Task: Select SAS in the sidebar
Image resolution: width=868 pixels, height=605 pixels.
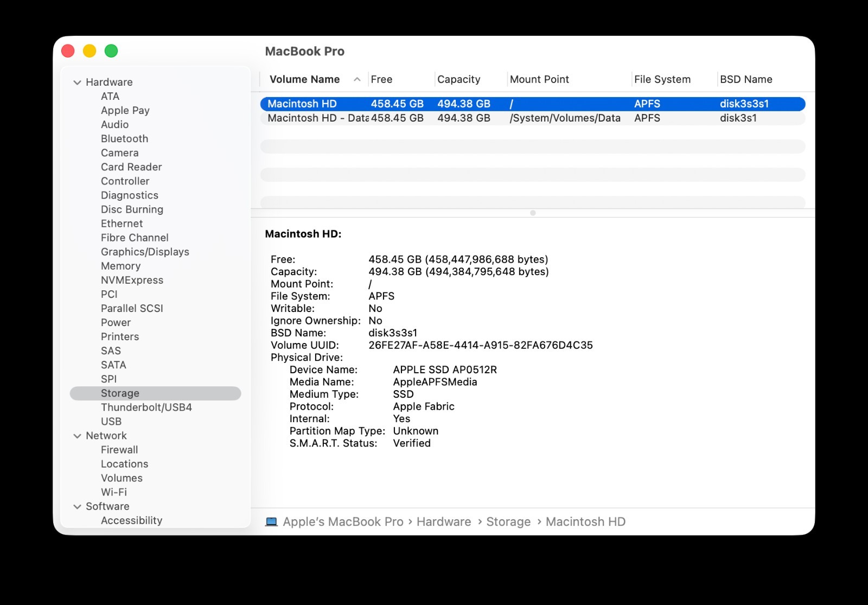Action: pos(111,350)
